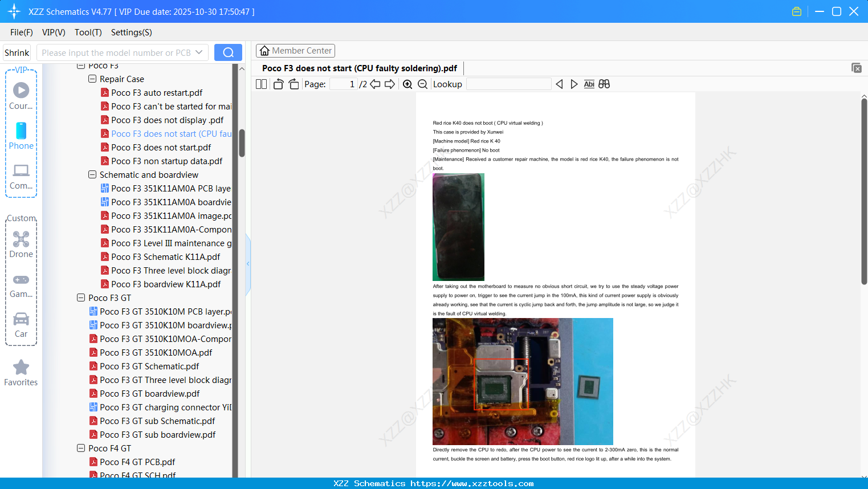Click the Lookup text field
868x489 pixels.
pos(508,84)
